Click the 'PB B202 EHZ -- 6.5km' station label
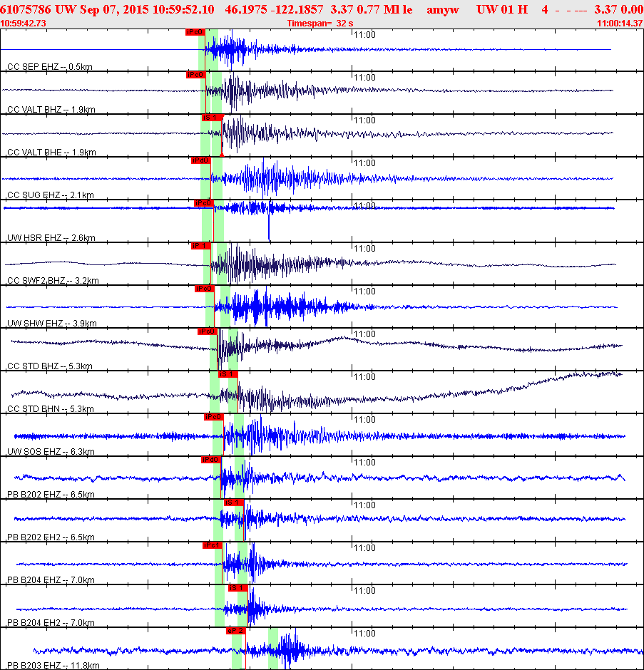This screenshot has height=670, width=644. point(51,494)
